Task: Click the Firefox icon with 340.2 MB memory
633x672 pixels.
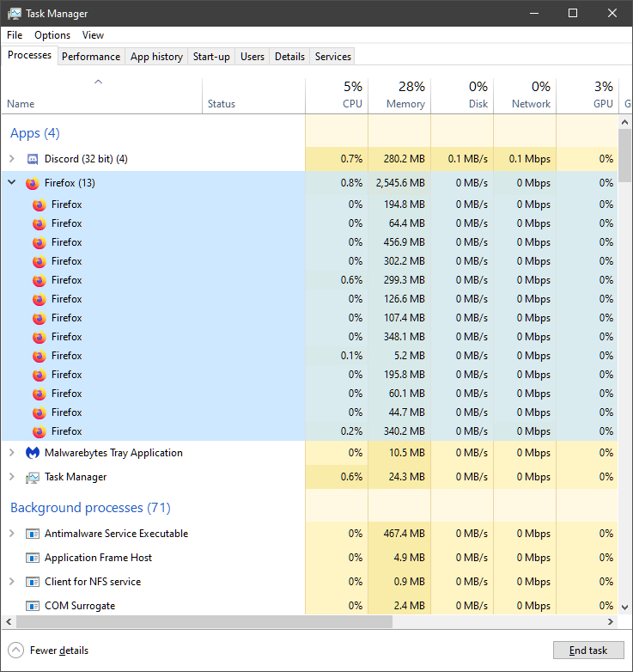Action: (x=40, y=431)
